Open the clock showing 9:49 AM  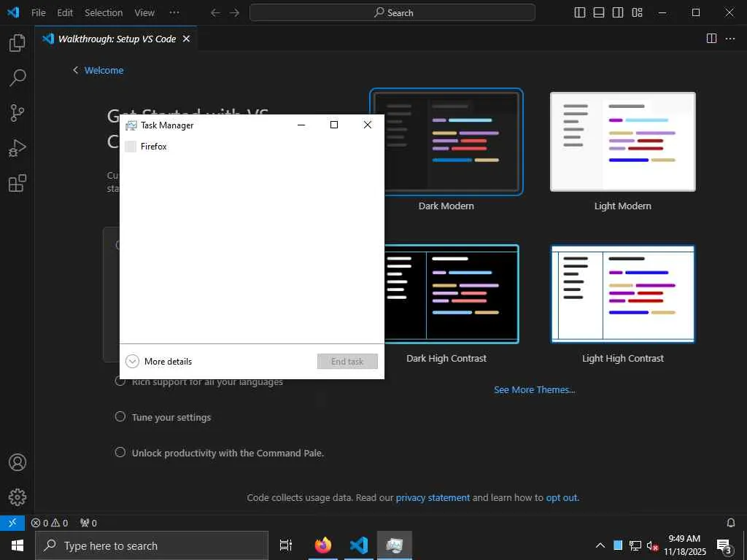684,545
